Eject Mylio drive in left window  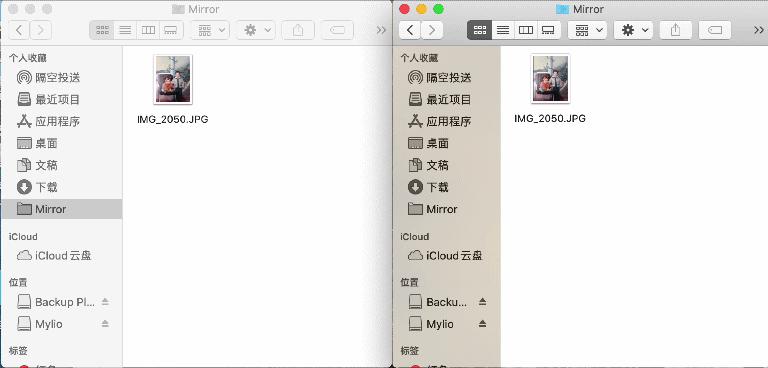[105, 324]
